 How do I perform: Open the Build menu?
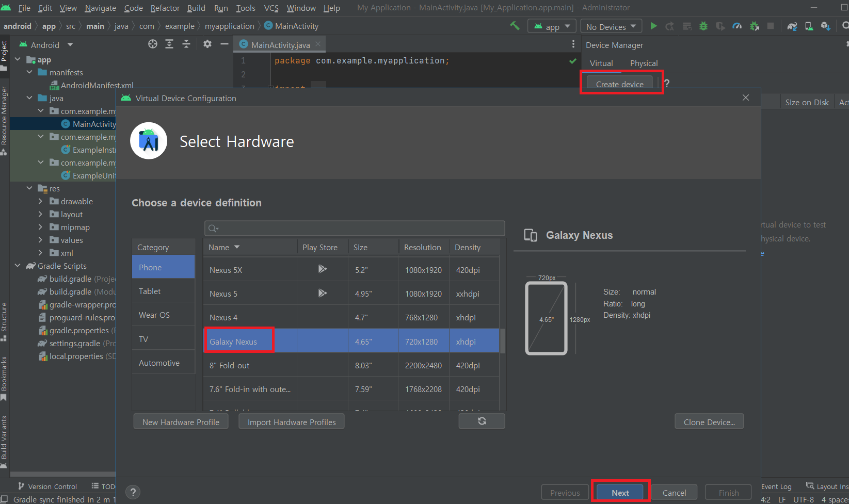[196, 8]
